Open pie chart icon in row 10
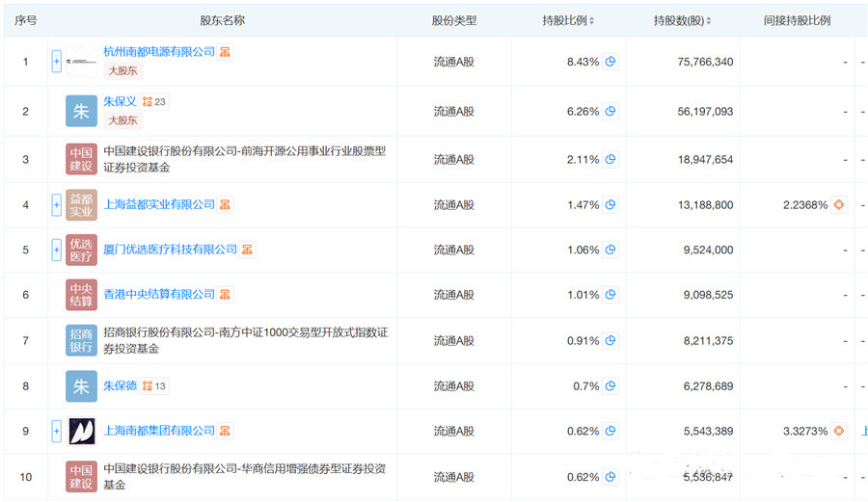Viewport: 868px width, 502px height. [610, 477]
